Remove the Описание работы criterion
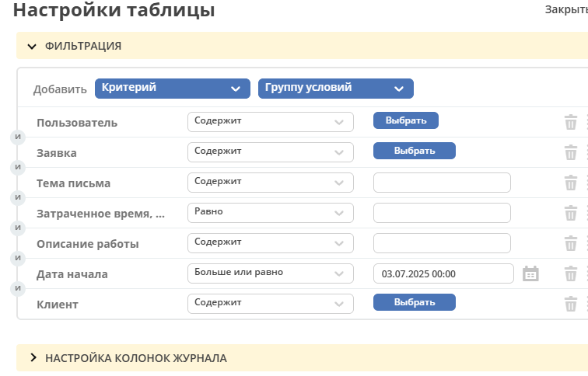This screenshot has width=588, height=376. 570,244
